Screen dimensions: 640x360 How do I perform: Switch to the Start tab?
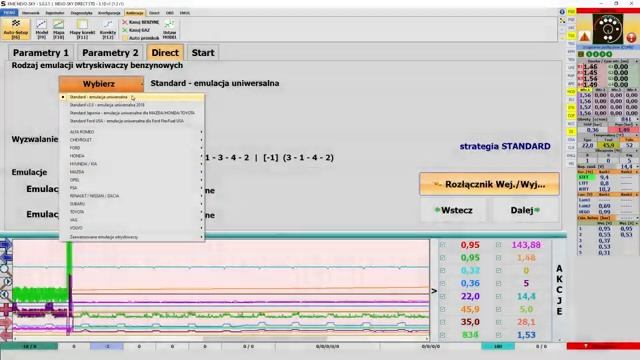coord(203,53)
